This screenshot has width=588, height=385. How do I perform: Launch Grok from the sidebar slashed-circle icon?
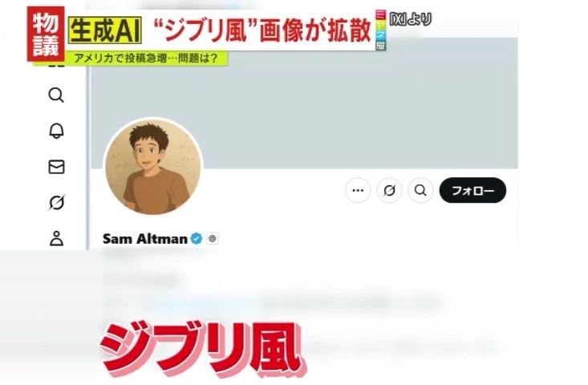(56, 202)
